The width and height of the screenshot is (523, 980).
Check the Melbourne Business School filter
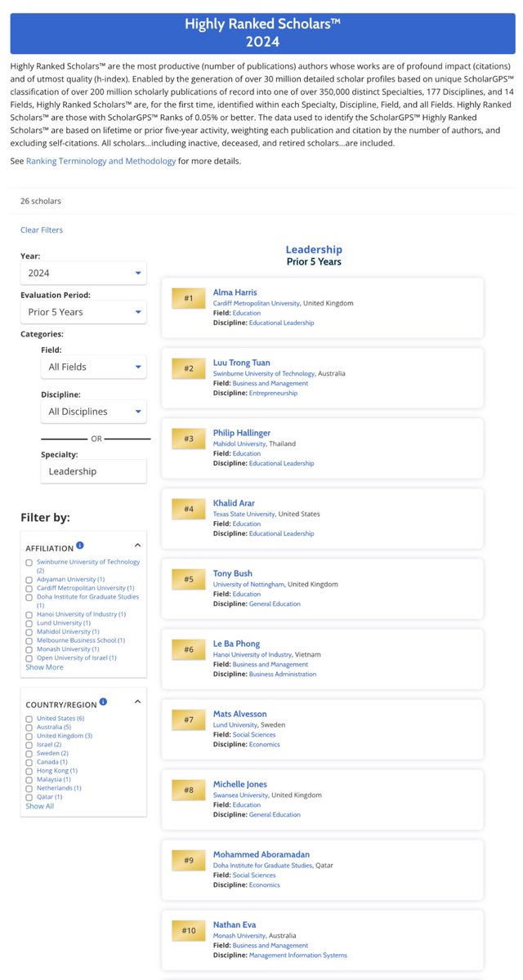pos(29,641)
